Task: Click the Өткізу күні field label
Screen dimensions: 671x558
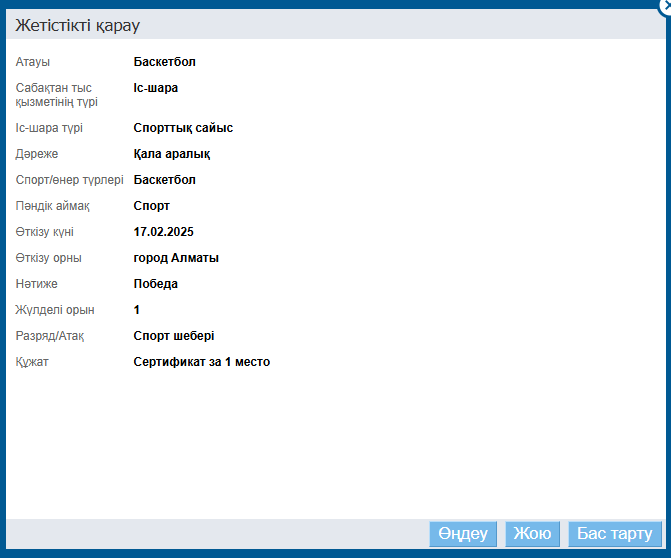Action: (x=45, y=232)
